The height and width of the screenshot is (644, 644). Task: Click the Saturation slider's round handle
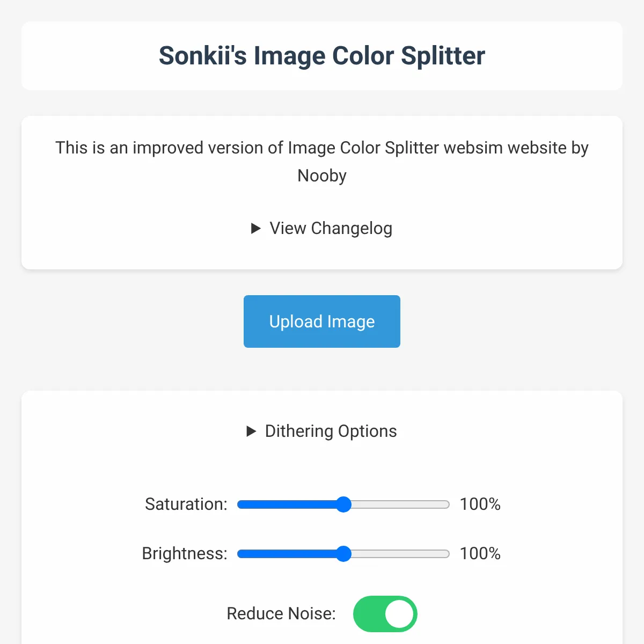pyautogui.click(x=343, y=504)
